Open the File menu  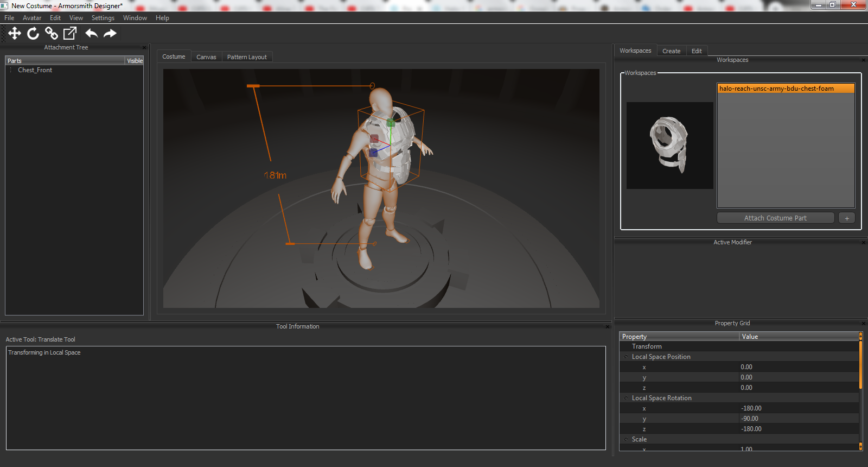pyautogui.click(x=9, y=18)
